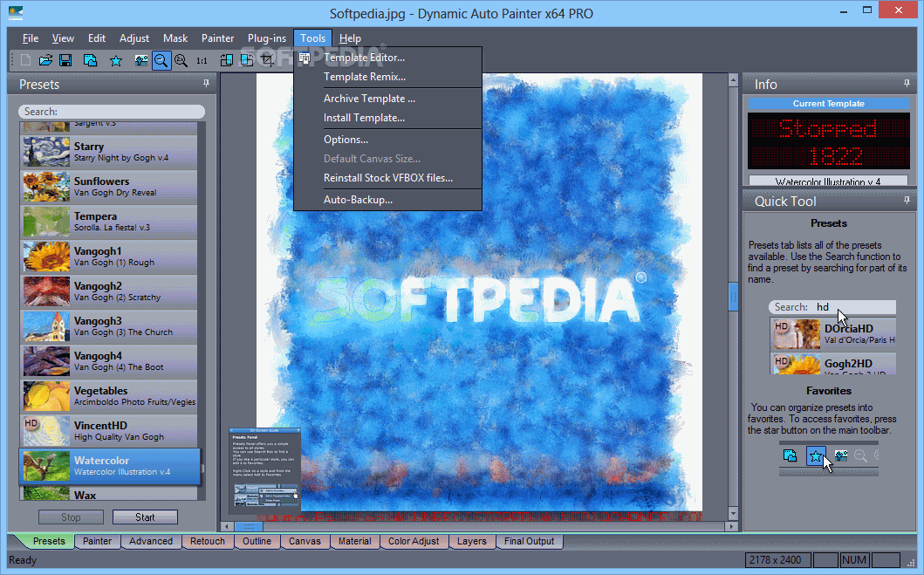The height and width of the screenshot is (575, 924).
Task: Select the Crop tool icon
Action: [x=267, y=60]
